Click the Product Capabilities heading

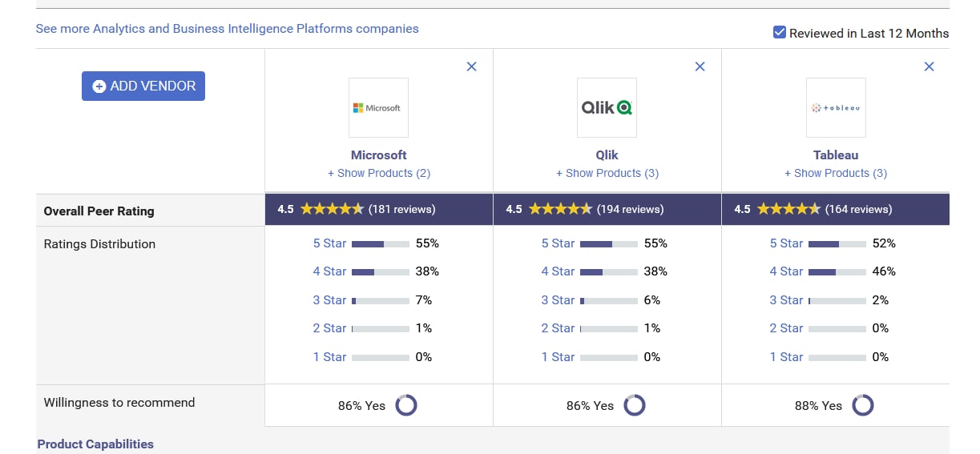(95, 444)
